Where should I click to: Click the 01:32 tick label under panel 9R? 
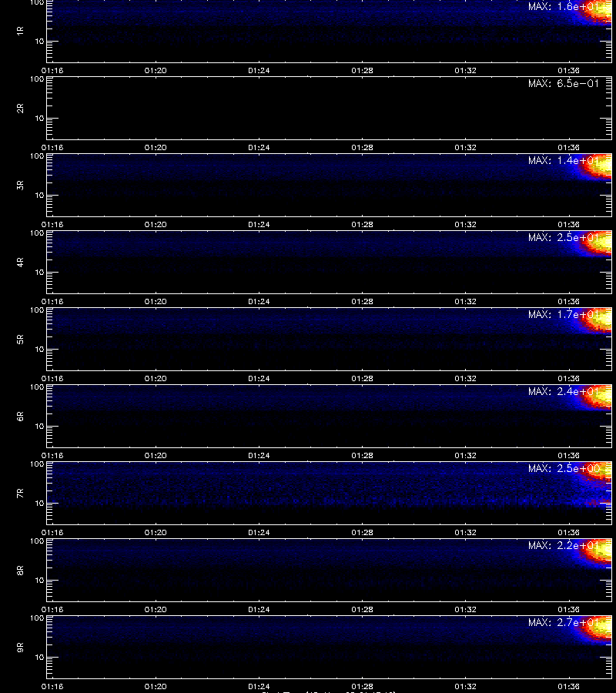click(465, 686)
